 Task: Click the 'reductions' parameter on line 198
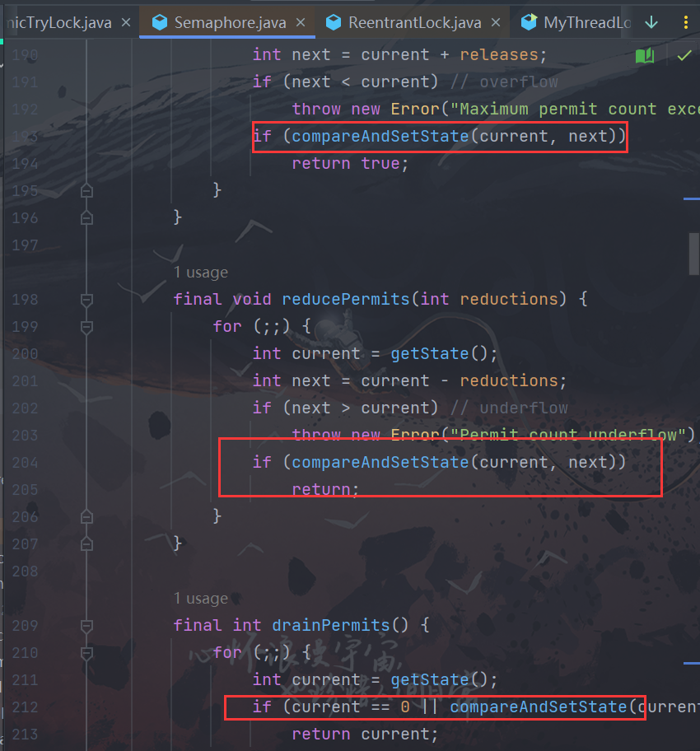click(x=509, y=300)
